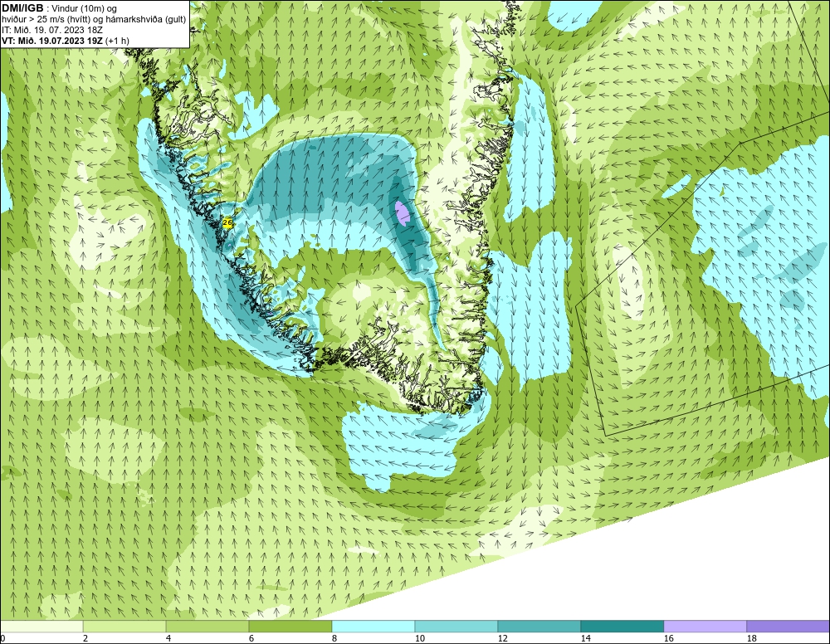Click the legend label '16'
The image size is (830, 644).
(x=668, y=638)
